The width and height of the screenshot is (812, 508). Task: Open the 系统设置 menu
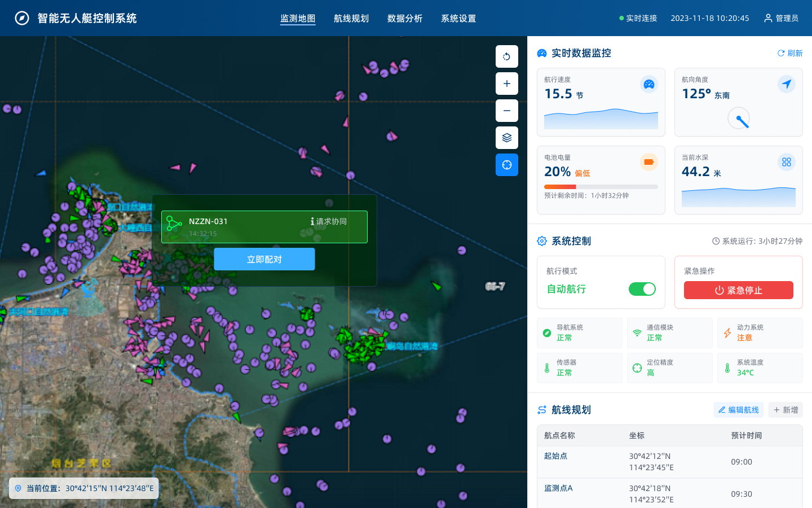tap(458, 19)
